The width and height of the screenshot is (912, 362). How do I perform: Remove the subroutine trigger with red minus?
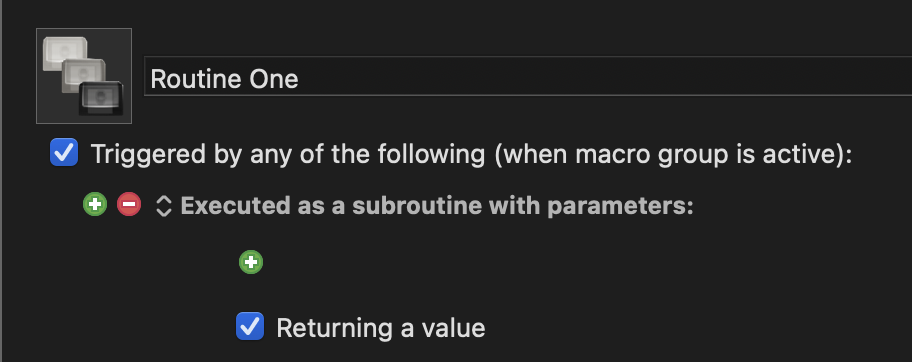pyautogui.click(x=129, y=205)
